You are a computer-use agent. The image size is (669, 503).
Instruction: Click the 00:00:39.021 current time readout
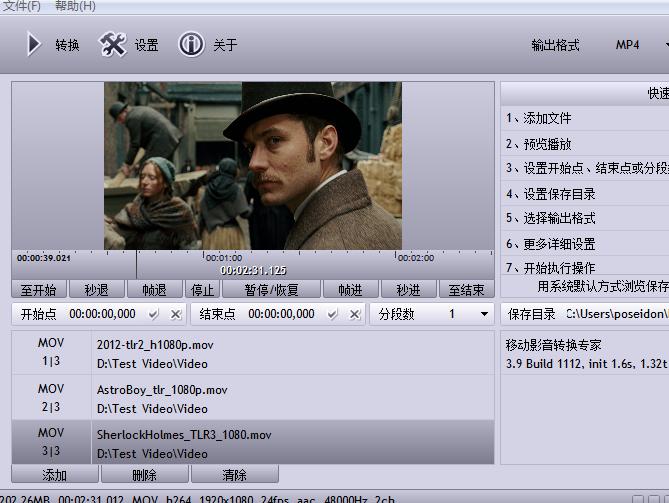pyautogui.click(x=44, y=258)
